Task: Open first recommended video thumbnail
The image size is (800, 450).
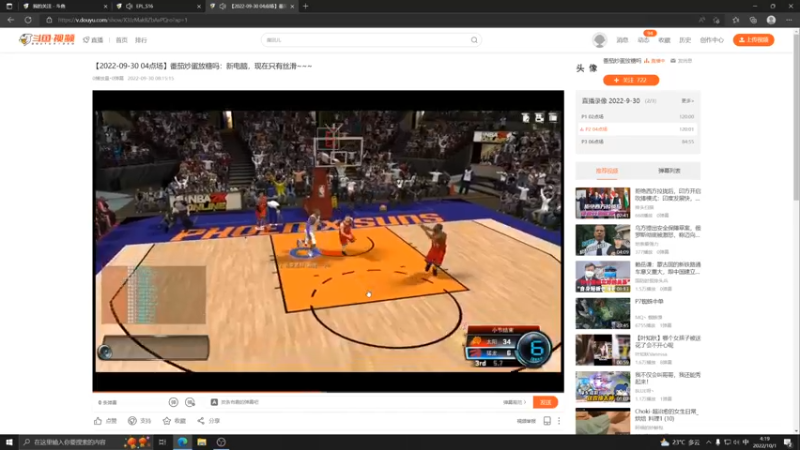Action: (603, 203)
